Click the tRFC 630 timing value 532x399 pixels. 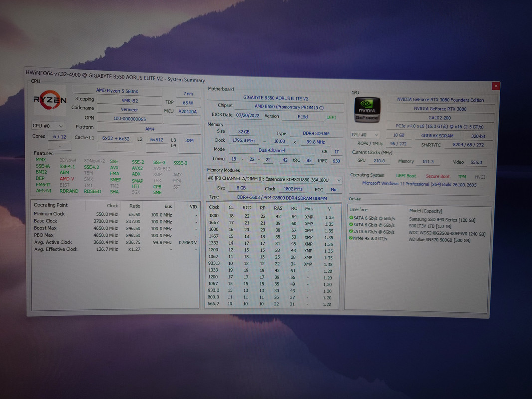(x=336, y=161)
